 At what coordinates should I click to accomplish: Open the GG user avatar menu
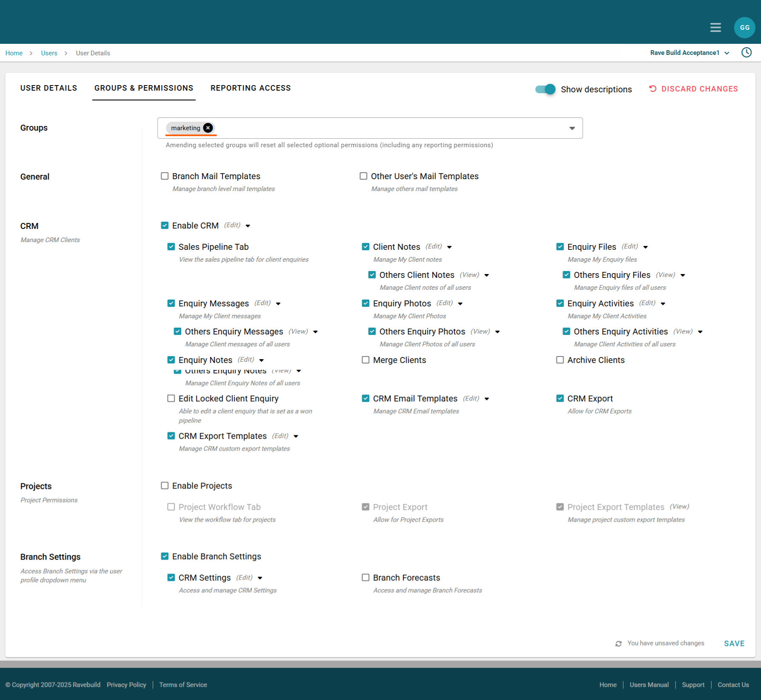pos(744,28)
